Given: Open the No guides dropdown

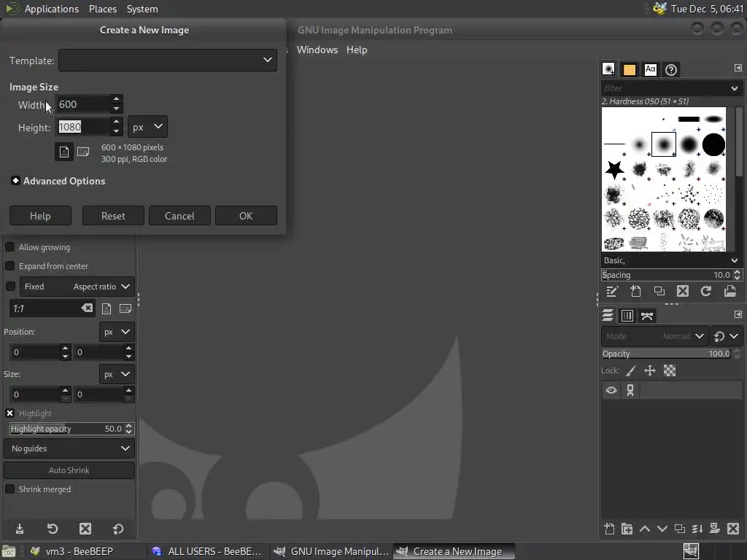Looking at the screenshot, I should coord(69,448).
